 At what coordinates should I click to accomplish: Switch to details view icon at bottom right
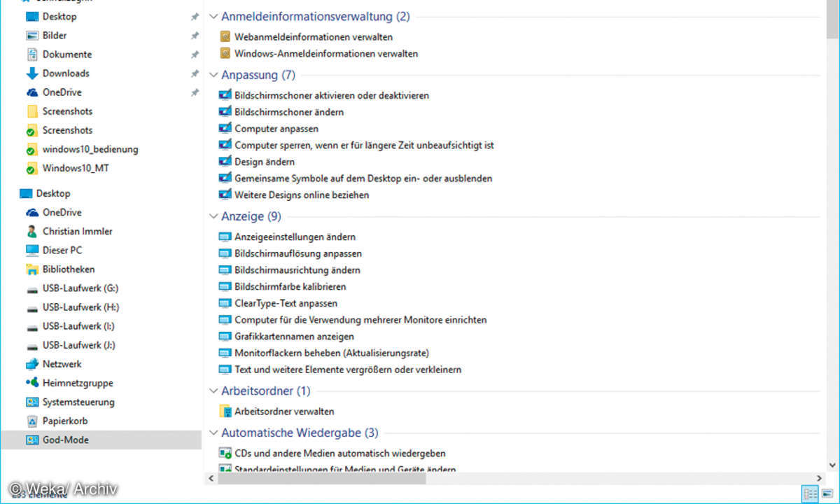pyautogui.click(x=811, y=494)
